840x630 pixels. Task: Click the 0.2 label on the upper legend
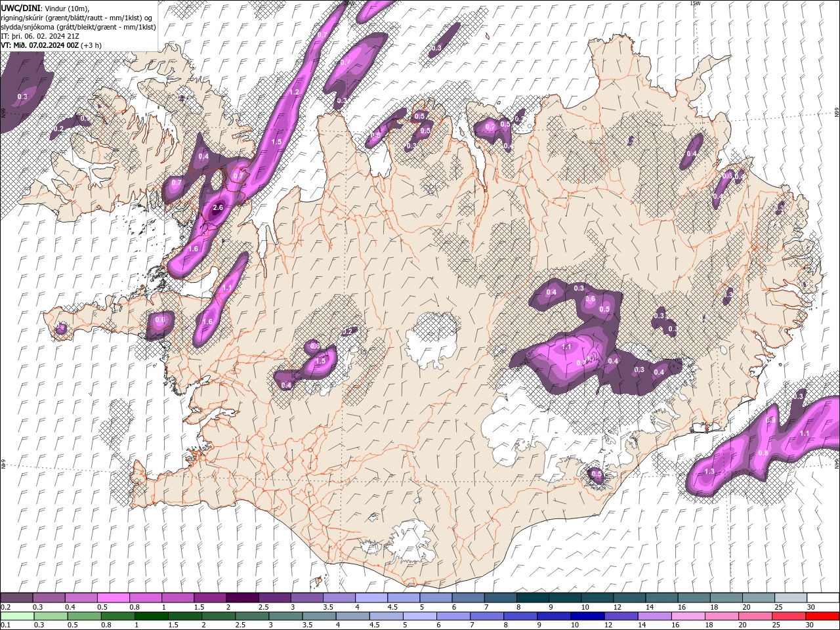(x=6, y=607)
